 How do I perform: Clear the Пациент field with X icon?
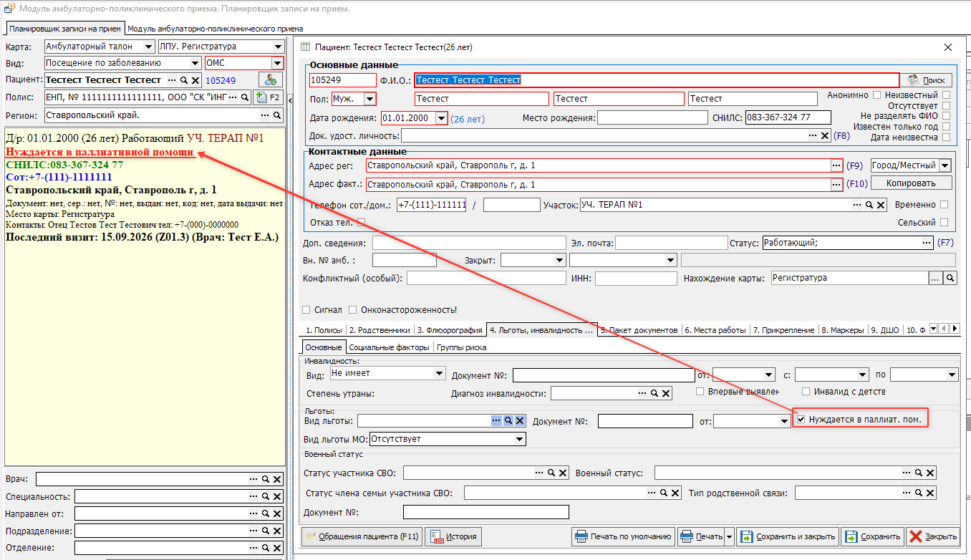pos(195,80)
